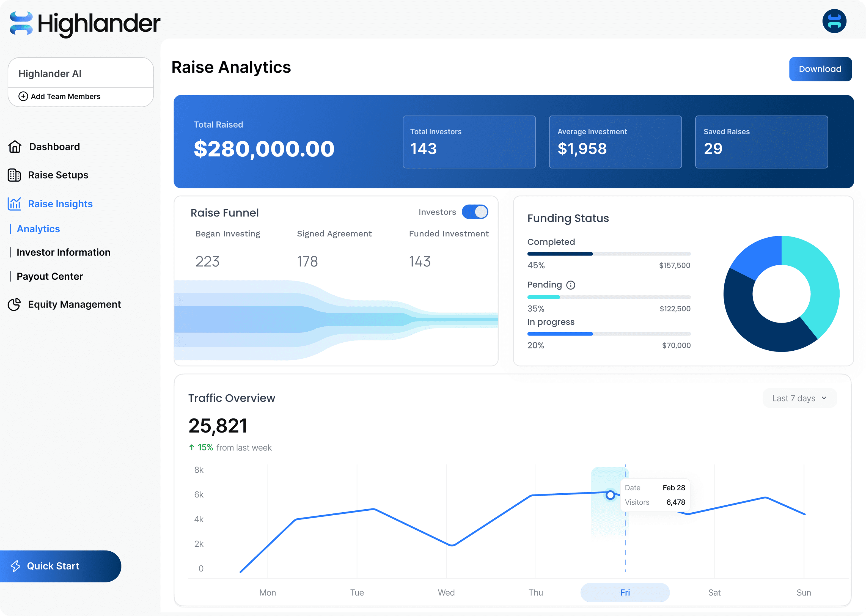Click the $280,000.00 total raised amount
The height and width of the screenshot is (616, 866).
click(264, 149)
